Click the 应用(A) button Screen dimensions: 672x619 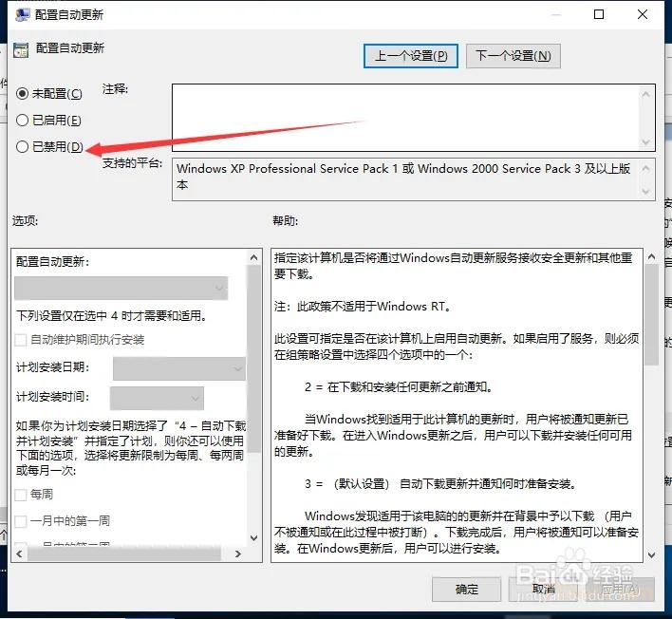pos(620,590)
